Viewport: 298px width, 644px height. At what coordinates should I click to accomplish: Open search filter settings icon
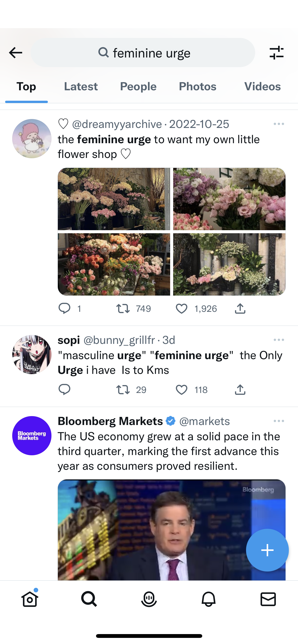point(277,53)
